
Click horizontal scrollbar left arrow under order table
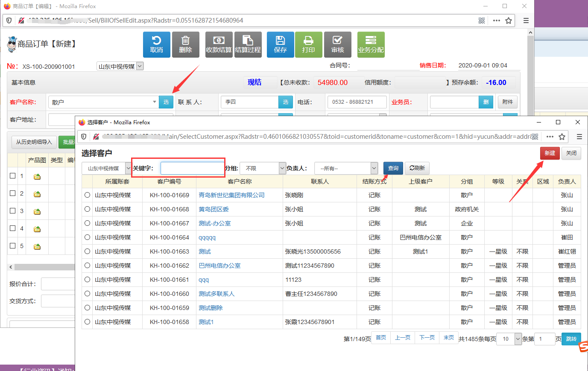(11, 267)
